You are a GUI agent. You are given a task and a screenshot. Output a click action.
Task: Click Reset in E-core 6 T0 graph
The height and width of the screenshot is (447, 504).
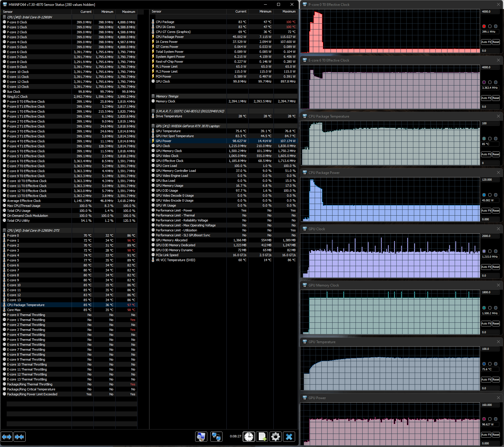496,98
